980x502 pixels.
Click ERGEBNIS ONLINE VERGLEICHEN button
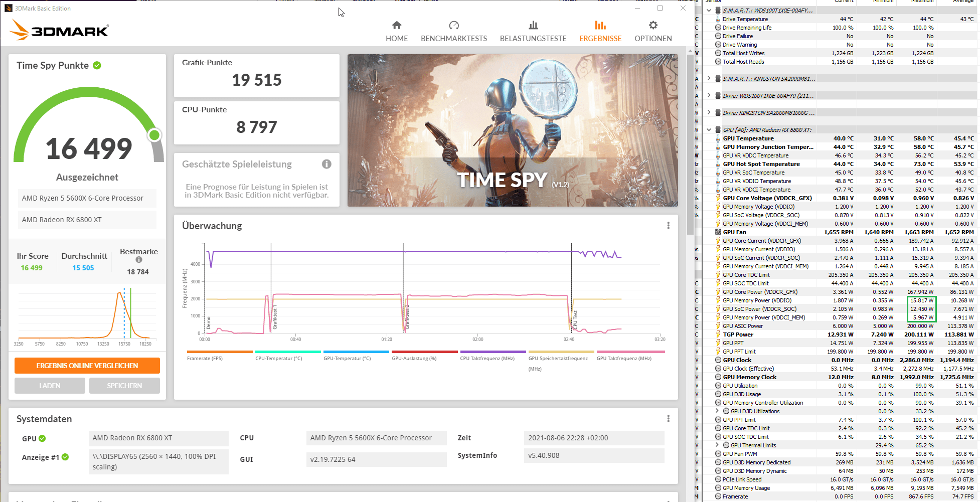tap(87, 366)
